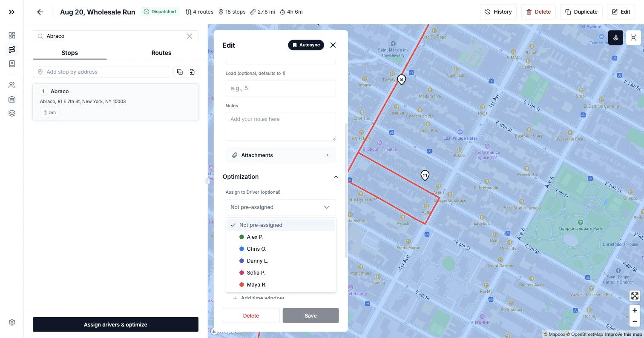Focus Add stop by address field
This screenshot has width=644, height=338.
[101, 72]
